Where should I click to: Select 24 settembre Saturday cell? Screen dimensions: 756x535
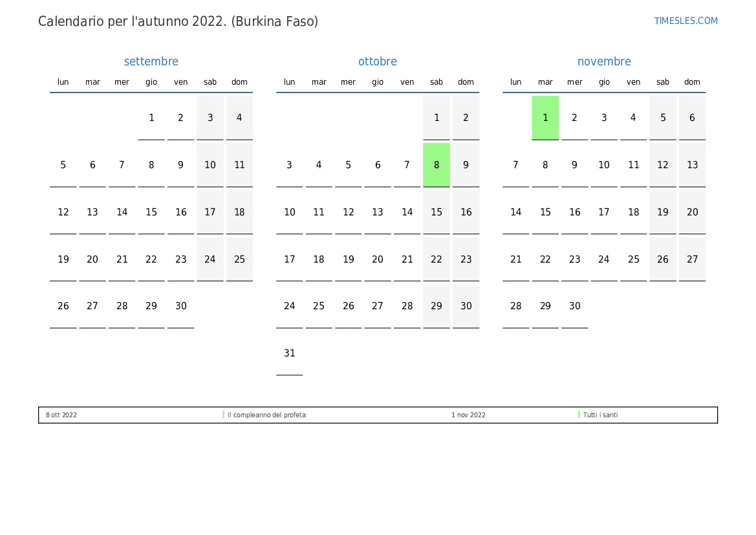point(210,259)
